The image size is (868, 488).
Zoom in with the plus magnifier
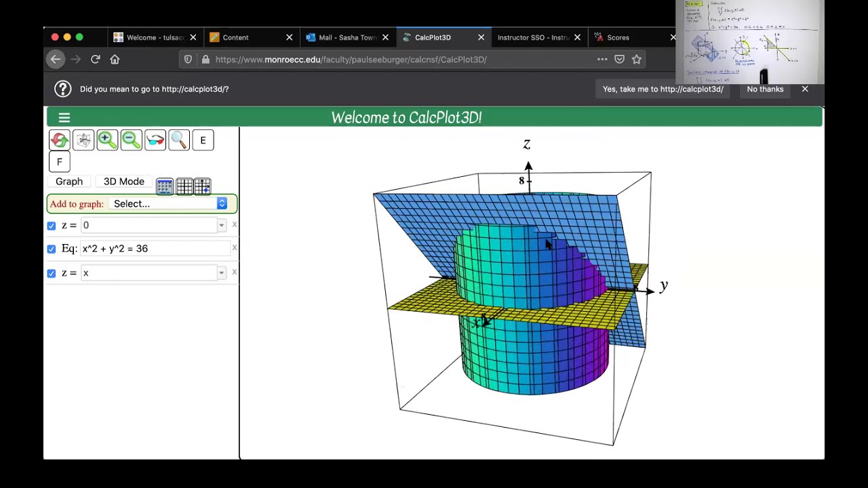point(107,140)
